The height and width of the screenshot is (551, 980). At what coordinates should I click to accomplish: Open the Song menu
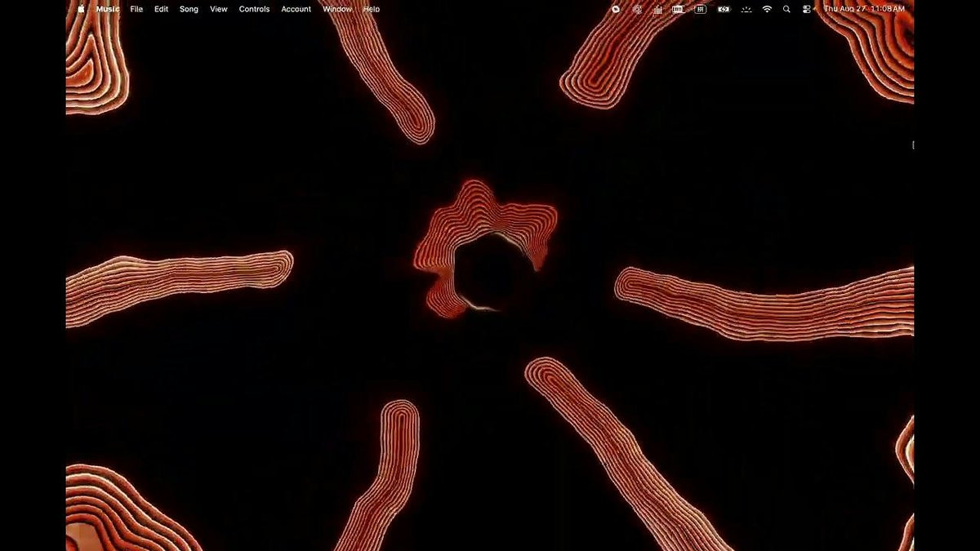[189, 9]
